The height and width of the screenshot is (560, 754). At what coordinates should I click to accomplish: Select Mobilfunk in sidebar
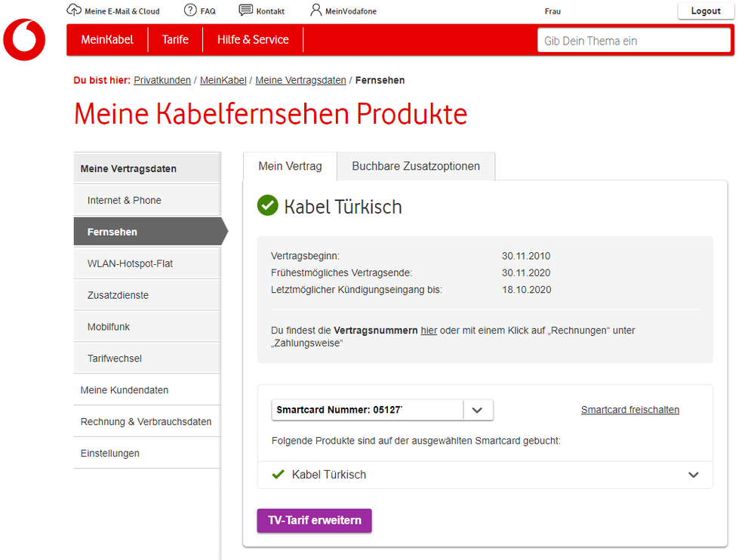(x=147, y=327)
